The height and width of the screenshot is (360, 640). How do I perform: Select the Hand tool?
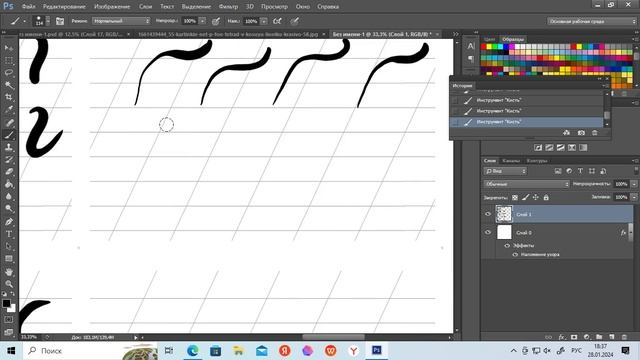(9, 272)
